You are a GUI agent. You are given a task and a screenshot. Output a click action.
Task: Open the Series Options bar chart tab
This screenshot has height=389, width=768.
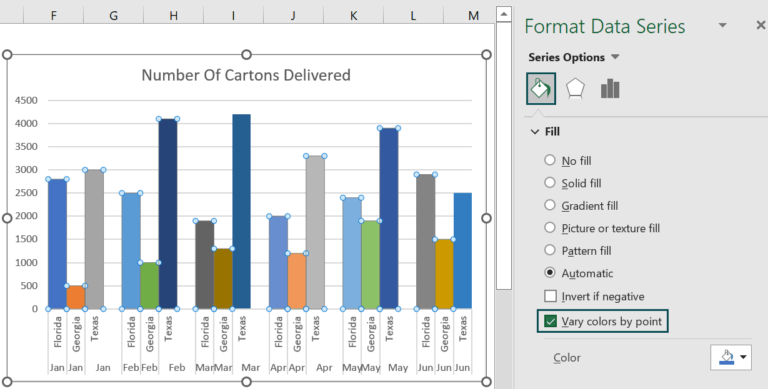pos(610,89)
